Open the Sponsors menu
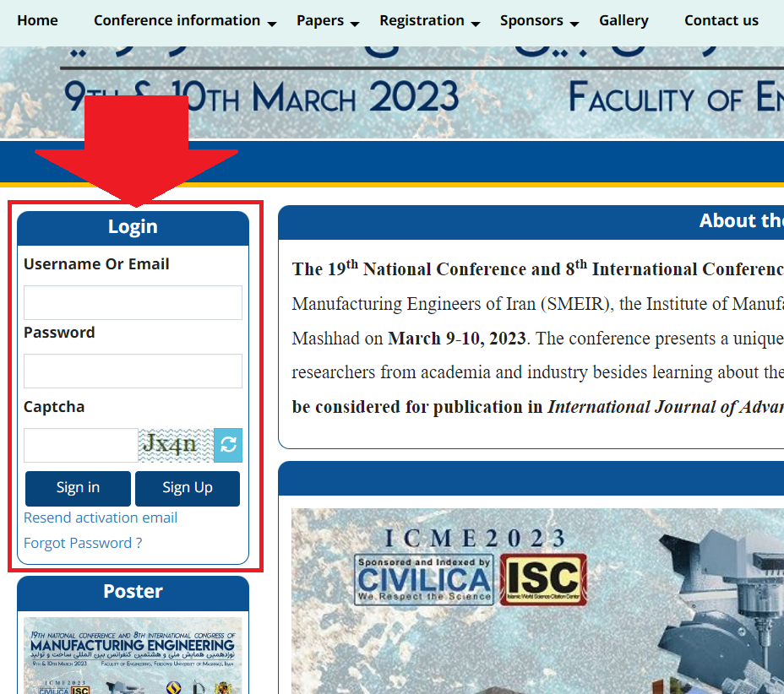Image resolution: width=784 pixels, height=694 pixels. click(531, 20)
